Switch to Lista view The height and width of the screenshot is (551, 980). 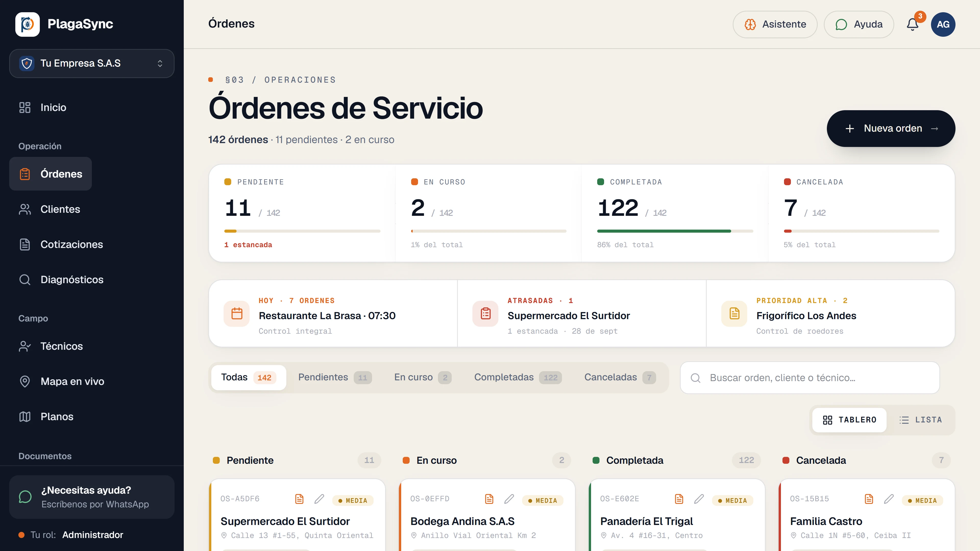coord(921,420)
